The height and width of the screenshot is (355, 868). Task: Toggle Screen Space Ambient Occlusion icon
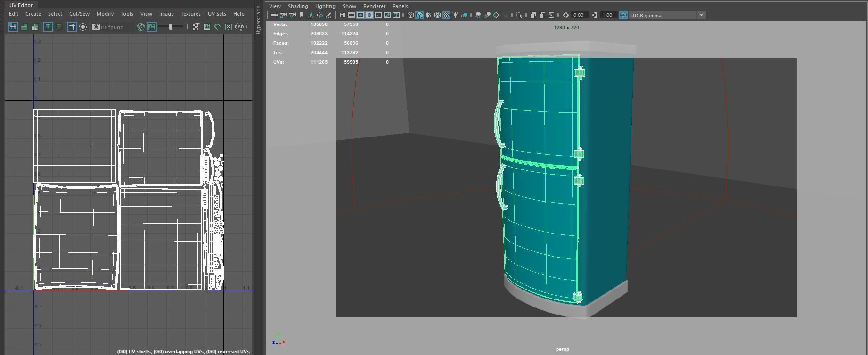pyautogui.click(x=478, y=15)
